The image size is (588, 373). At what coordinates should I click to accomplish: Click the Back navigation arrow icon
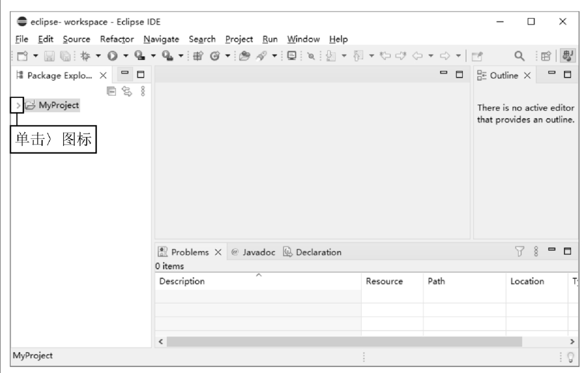point(418,56)
